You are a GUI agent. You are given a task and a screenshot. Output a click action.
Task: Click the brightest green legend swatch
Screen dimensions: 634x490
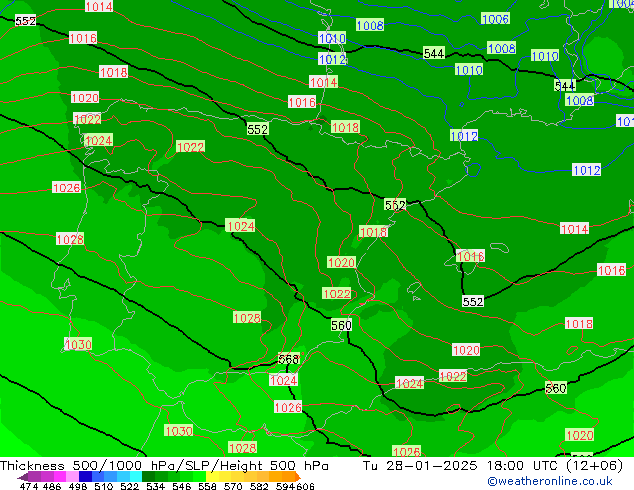point(200,476)
